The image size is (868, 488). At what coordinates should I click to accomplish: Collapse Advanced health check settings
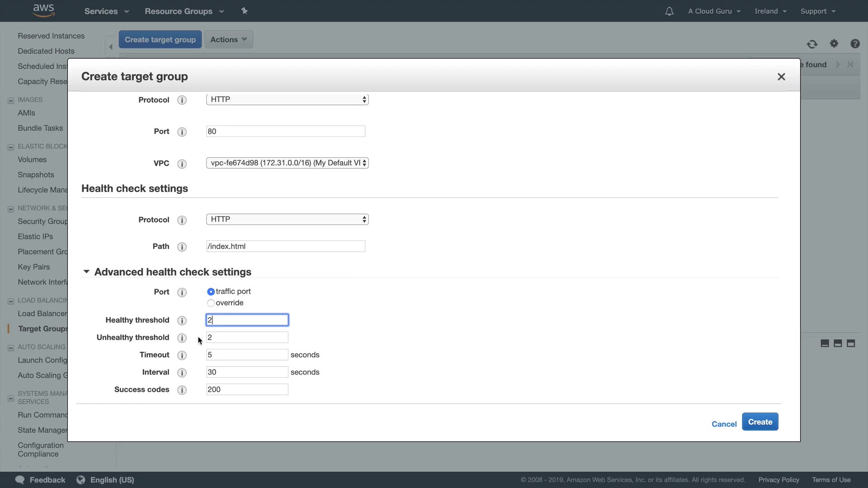86,272
